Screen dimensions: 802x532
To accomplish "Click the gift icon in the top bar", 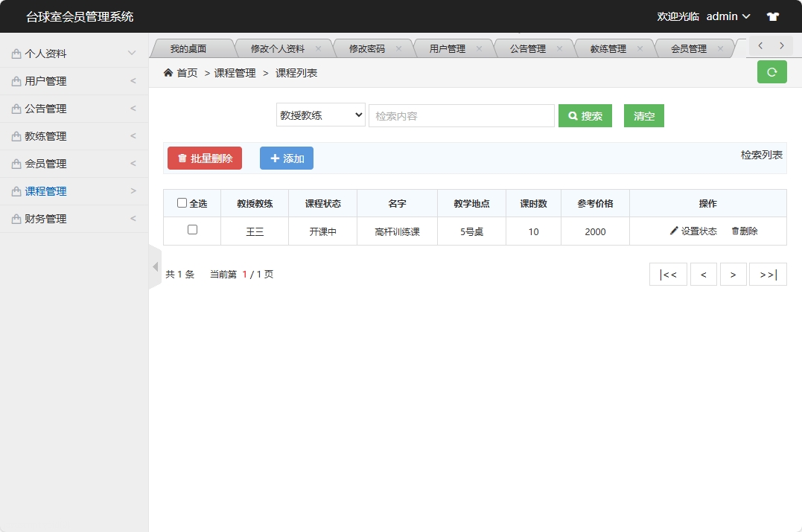I will [772, 16].
